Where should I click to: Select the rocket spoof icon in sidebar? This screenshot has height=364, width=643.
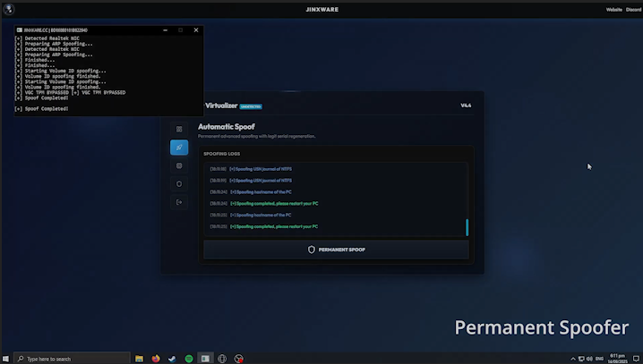tap(179, 148)
